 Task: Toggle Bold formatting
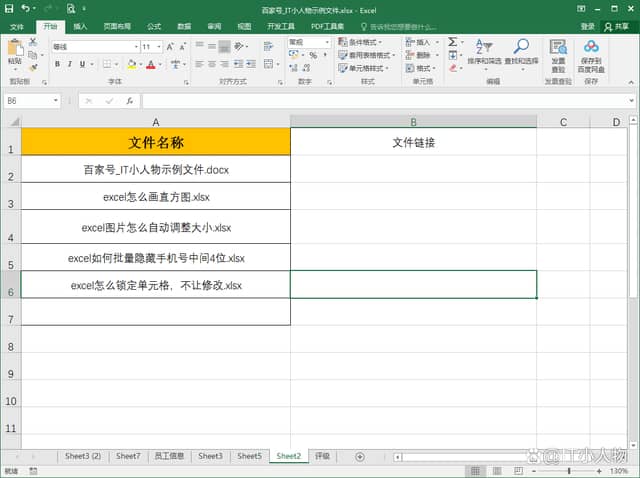(57, 64)
